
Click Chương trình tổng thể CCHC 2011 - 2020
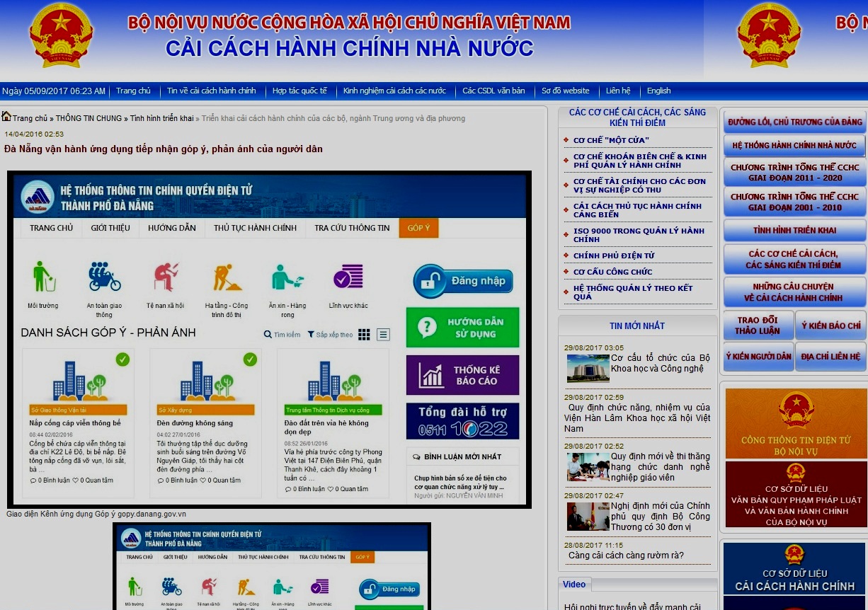click(x=794, y=173)
